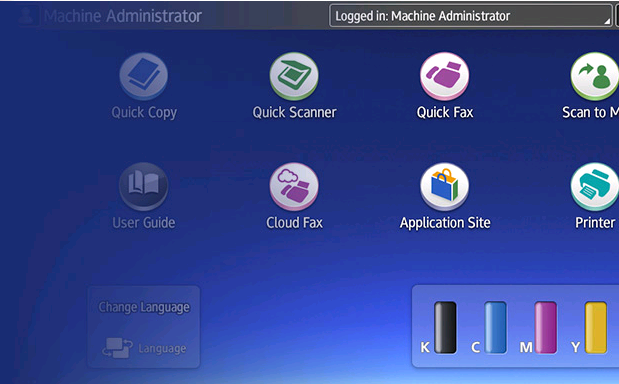Open the Application Site shopping bag icon

point(445,187)
